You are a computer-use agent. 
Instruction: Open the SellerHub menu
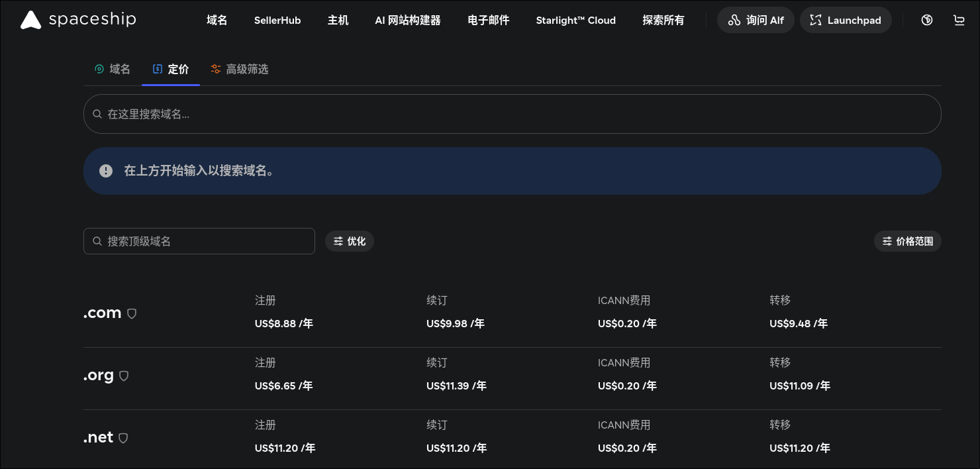[x=277, y=20]
